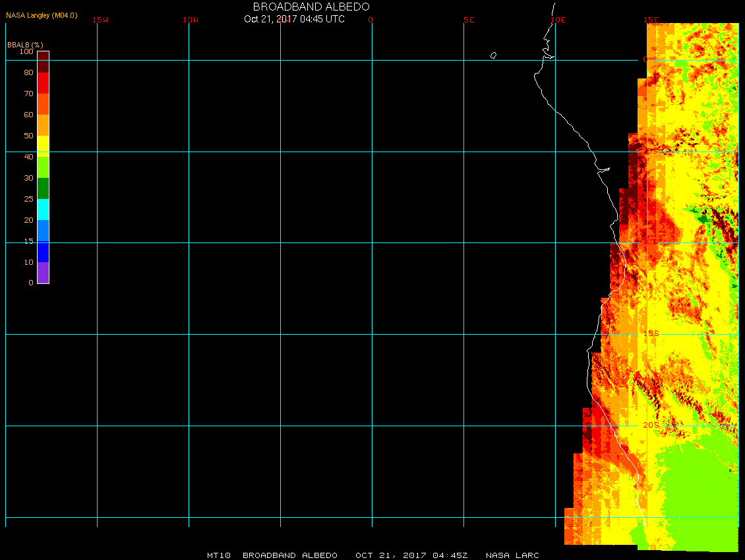Click the 15W longitude label
Image resolution: width=745 pixels, height=560 pixels.
coord(100,20)
